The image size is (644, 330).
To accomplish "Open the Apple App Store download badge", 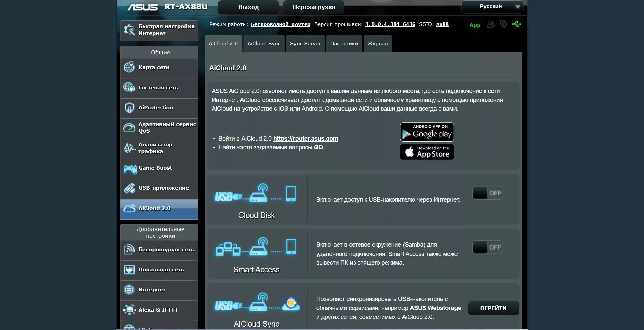I will click(427, 152).
